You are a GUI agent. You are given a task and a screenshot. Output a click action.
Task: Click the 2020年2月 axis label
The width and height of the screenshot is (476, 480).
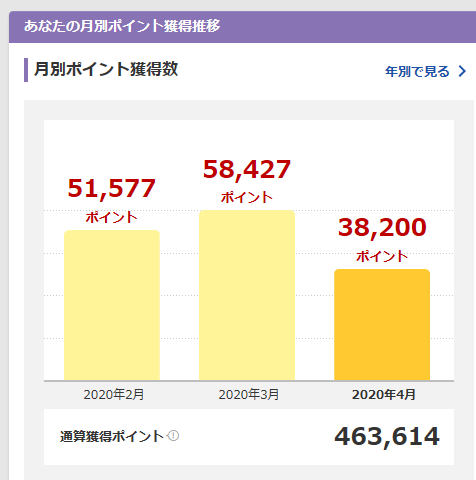(114, 395)
